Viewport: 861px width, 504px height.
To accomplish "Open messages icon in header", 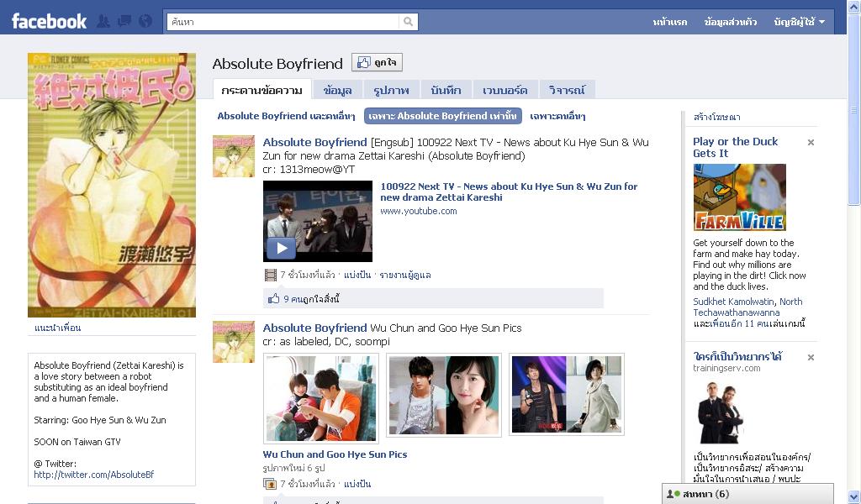I will 124,21.
